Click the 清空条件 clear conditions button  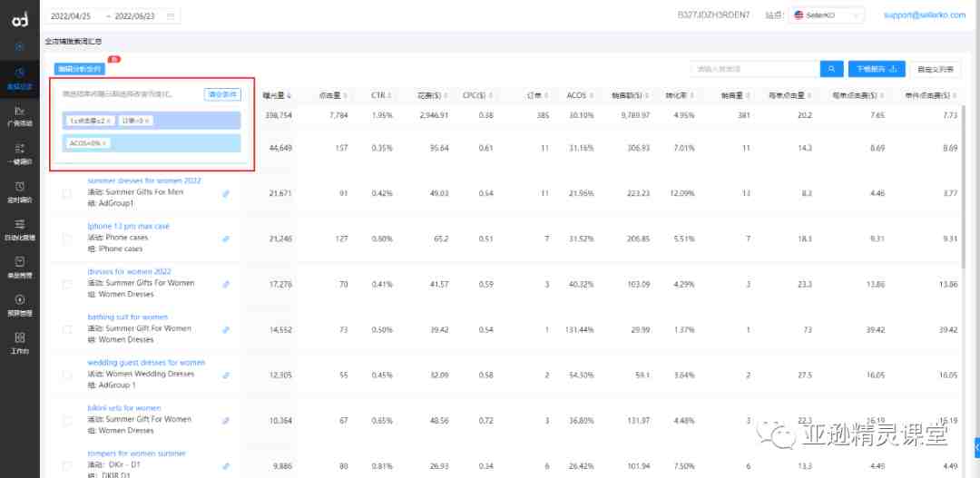click(x=222, y=94)
